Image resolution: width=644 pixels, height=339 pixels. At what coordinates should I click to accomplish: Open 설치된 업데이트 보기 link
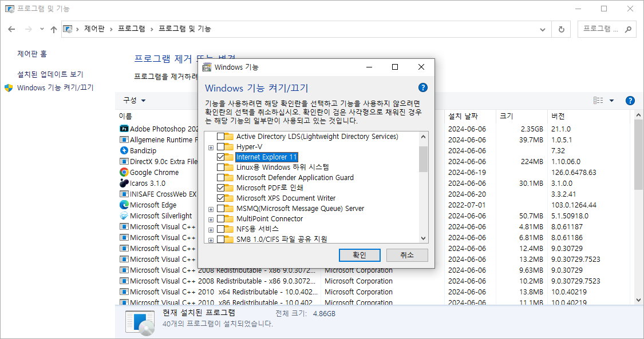(x=50, y=74)
